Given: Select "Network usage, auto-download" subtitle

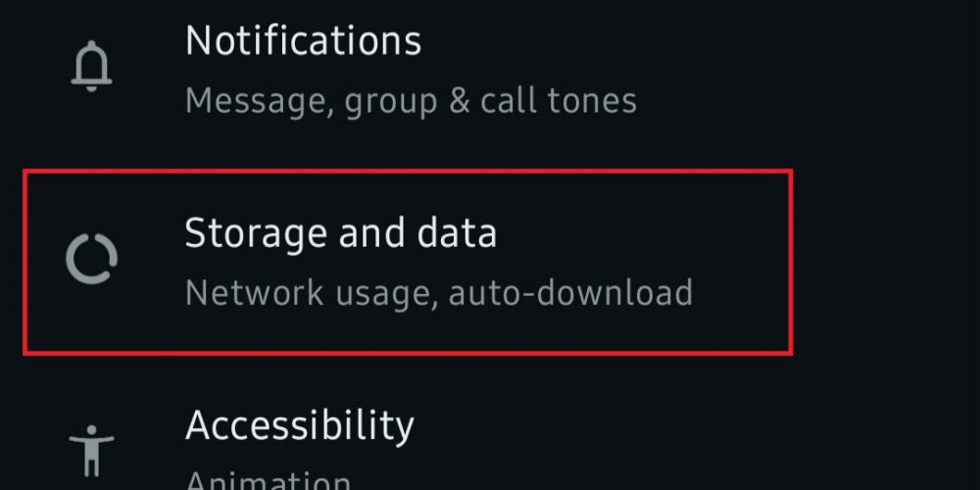Looking at the screenshot, I should (x=438, y=292).
